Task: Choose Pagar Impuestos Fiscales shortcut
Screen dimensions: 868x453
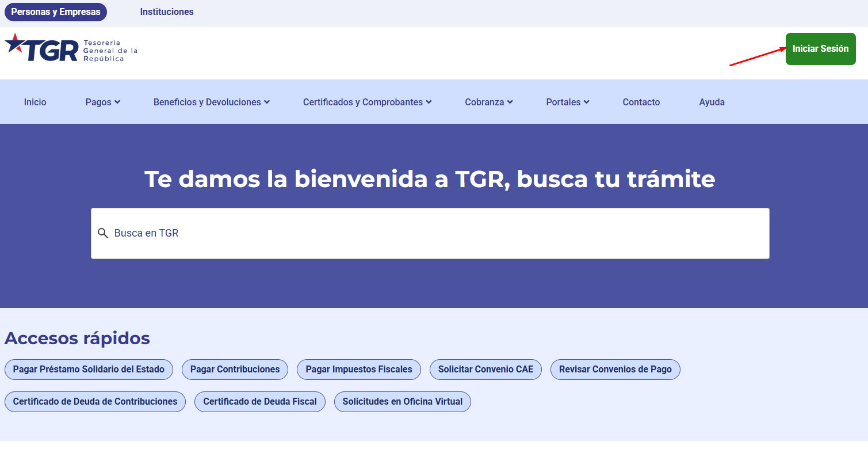Action: click(359, 370)
